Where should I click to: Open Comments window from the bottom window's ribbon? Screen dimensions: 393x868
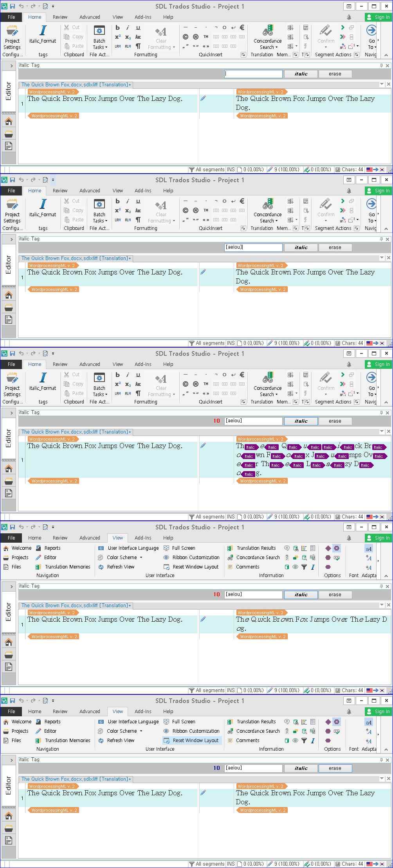243,740
